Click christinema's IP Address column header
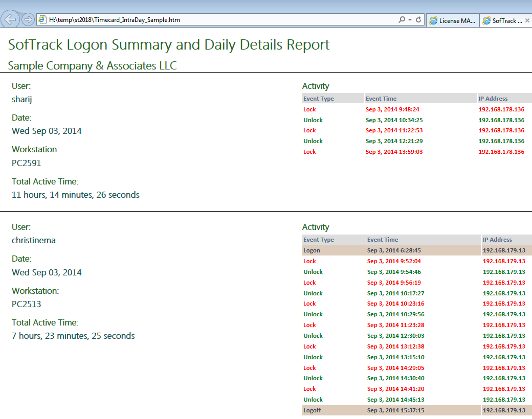Screen dimensions: 532x419 (497, 240)
